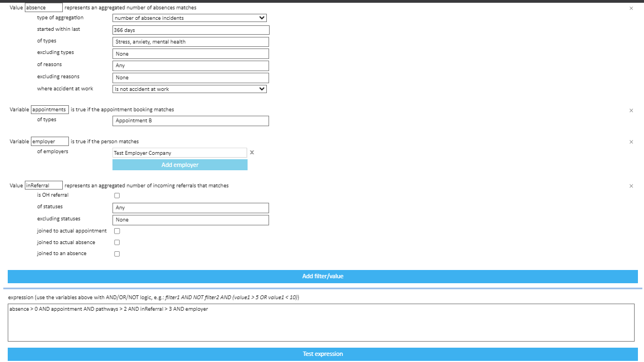Click the Add employer button
Image resolution: width=644 pixels, height=362 pixels.
point(180,165)
